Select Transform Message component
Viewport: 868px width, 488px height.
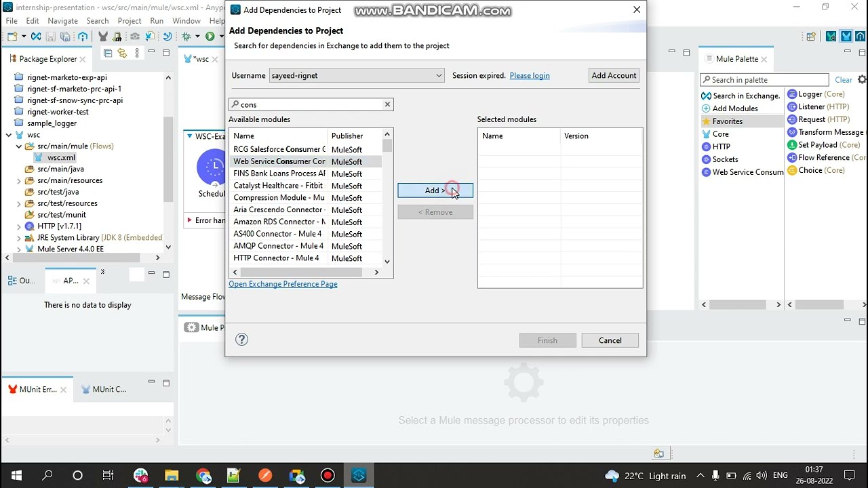pyautogui.click(x=826, y=132)
